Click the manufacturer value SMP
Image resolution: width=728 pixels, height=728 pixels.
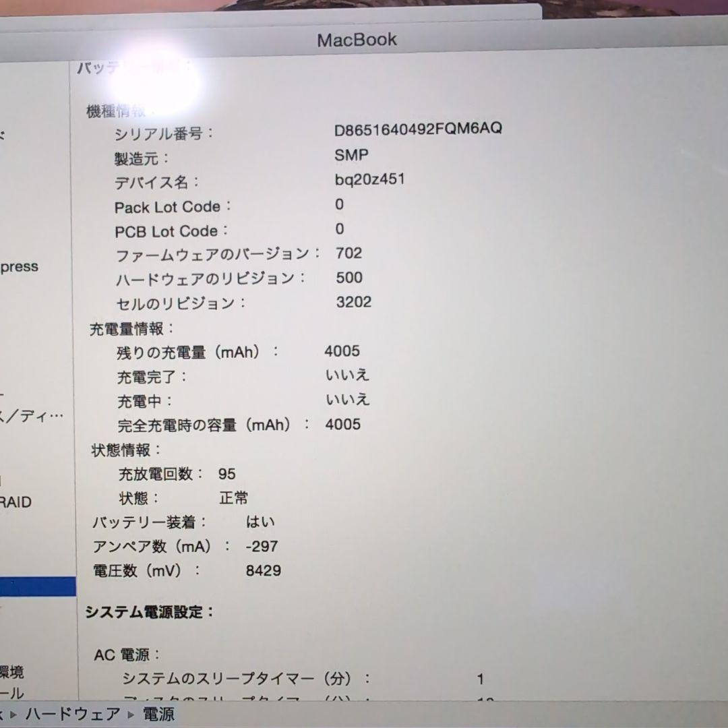[x=351, y=155]
